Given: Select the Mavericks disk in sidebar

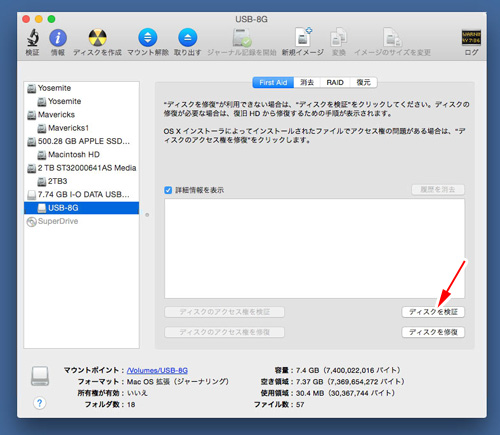Looking at the screenshot, I should [x=81, y=115].
